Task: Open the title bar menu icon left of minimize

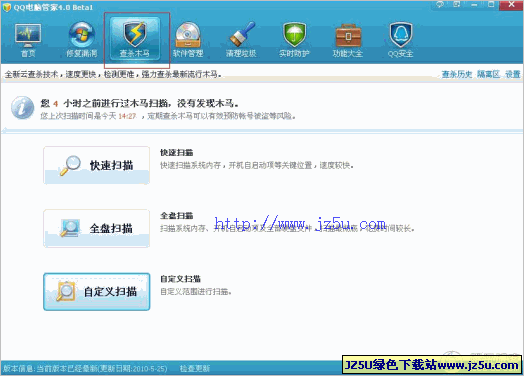Action: point(457,4)
